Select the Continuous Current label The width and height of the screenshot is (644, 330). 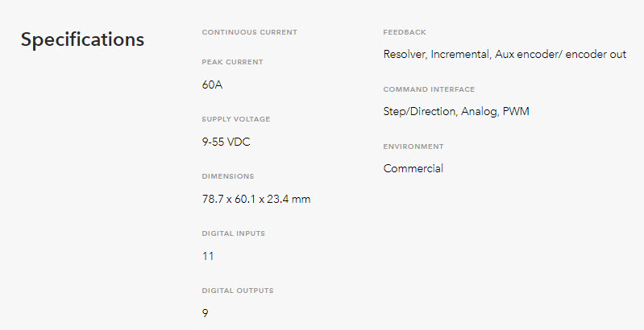249,32
